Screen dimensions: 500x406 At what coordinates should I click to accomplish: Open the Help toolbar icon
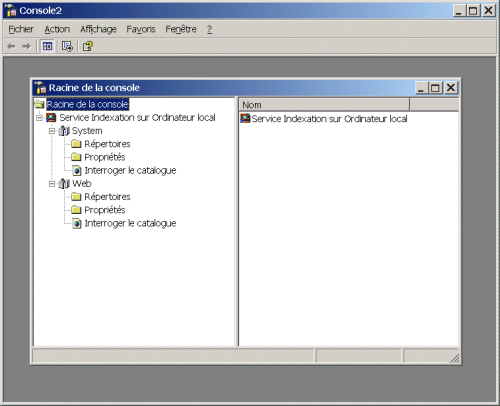[x=88, y=46]
